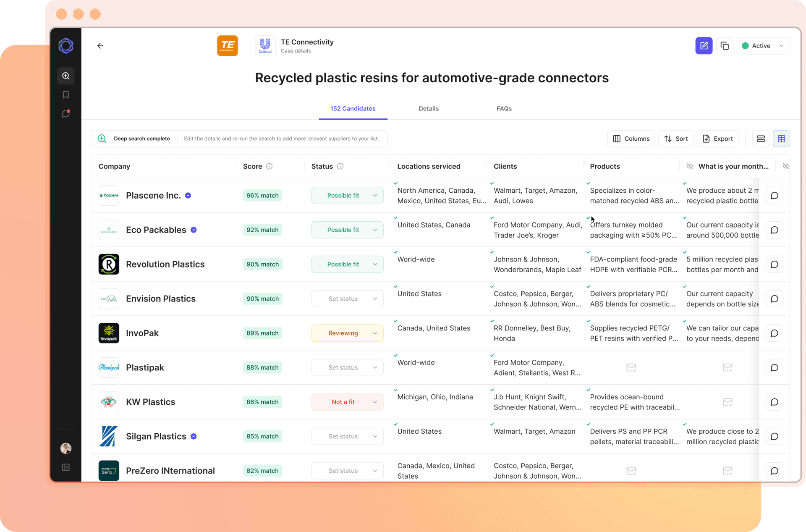Open Revolution Plastics status dropdown
The image size is (806, 532).
347,264
